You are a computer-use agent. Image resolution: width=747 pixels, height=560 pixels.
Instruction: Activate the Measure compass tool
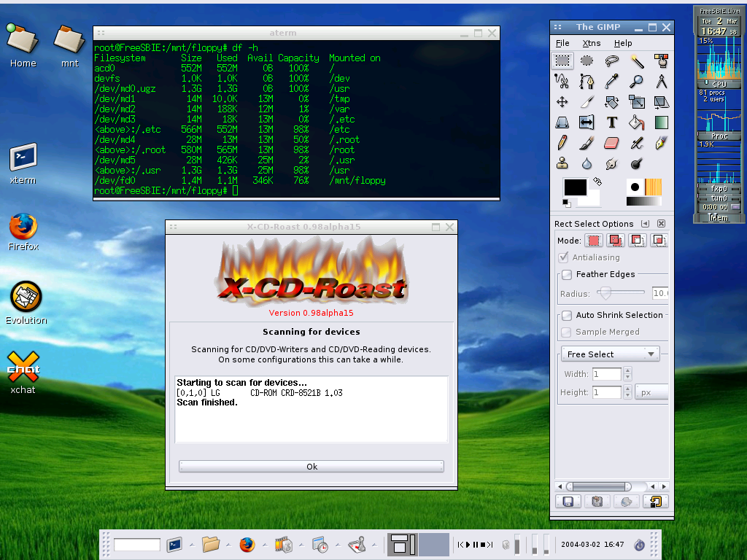point(661,82)
